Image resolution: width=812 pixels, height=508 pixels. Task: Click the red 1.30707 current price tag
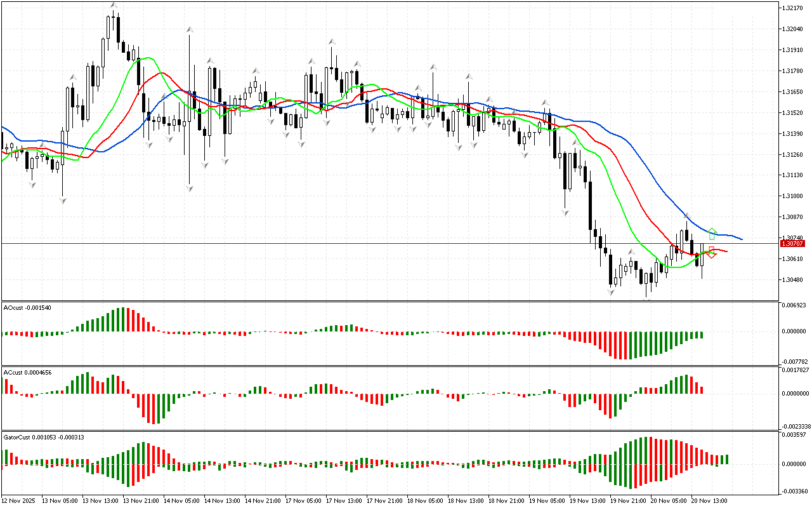tap(793, 244)
